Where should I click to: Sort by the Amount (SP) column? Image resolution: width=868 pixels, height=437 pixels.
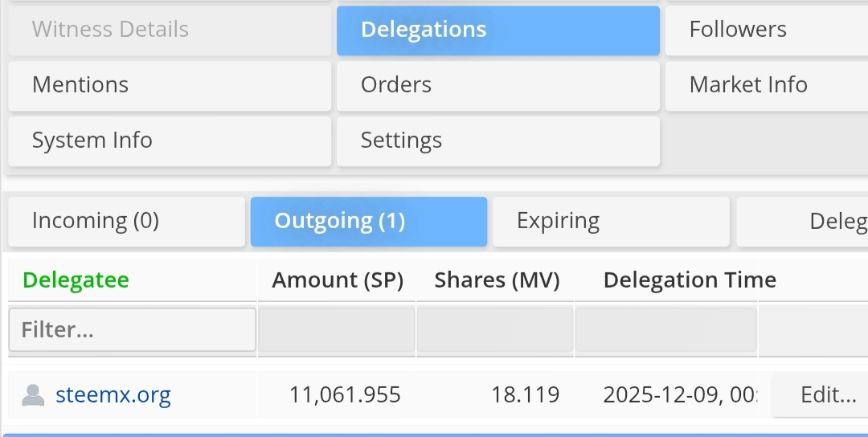click(337, 280)
